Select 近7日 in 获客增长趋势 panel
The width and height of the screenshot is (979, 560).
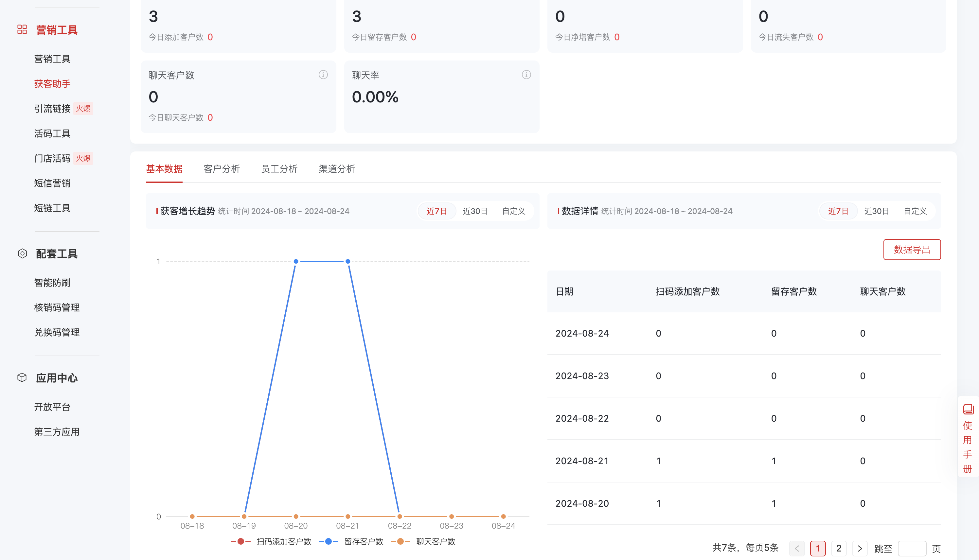coord(437,211)
